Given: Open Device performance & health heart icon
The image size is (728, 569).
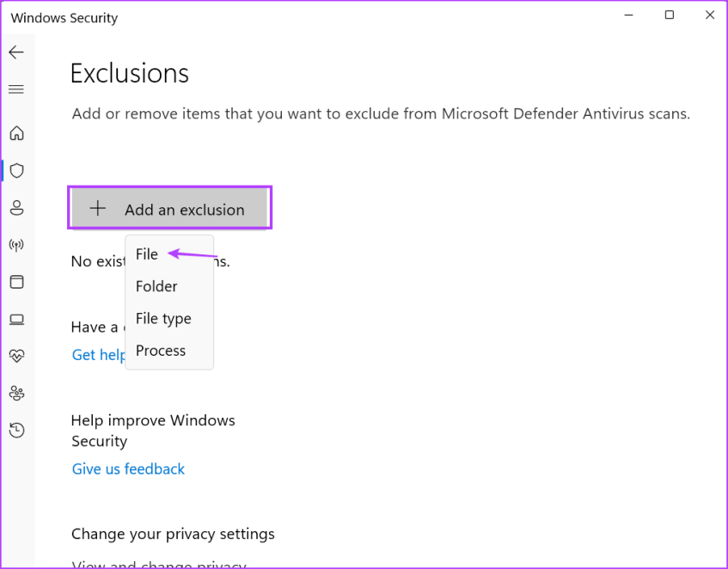Looking at the screenshot, I should 16,355.
